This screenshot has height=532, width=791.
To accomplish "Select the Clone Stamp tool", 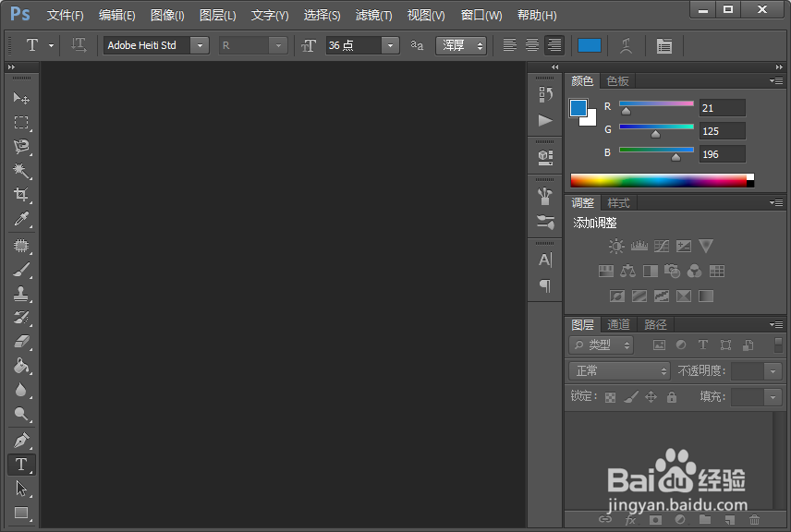I will [21, 294].
